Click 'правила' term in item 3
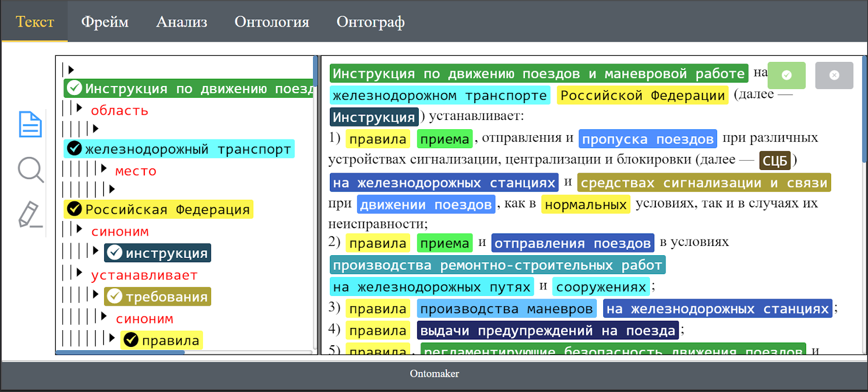 [x=378, y=309]
